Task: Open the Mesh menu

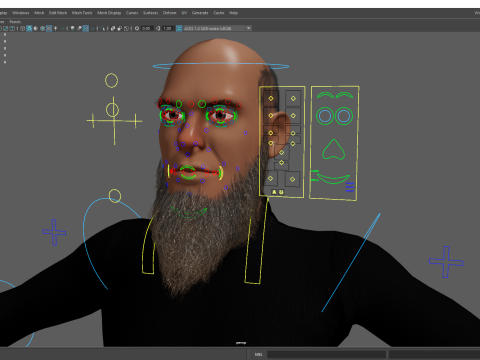Action: pos(39,13)
